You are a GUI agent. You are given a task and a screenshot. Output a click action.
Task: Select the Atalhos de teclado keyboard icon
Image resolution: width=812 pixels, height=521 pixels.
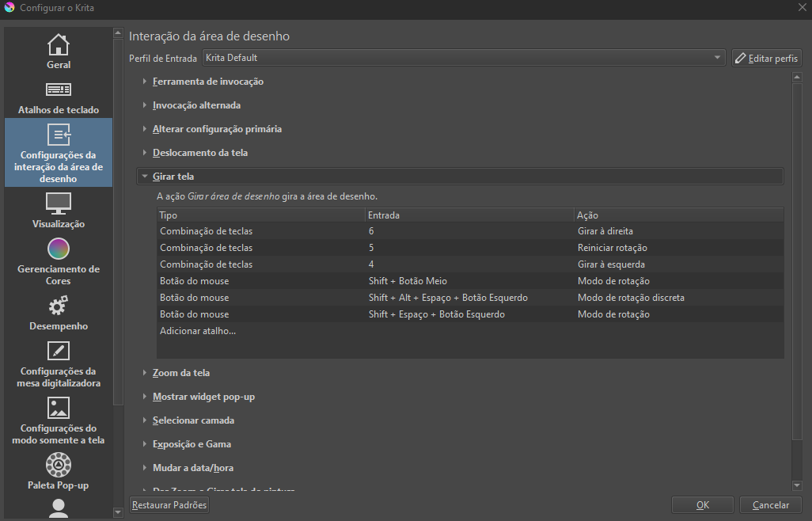59,89
